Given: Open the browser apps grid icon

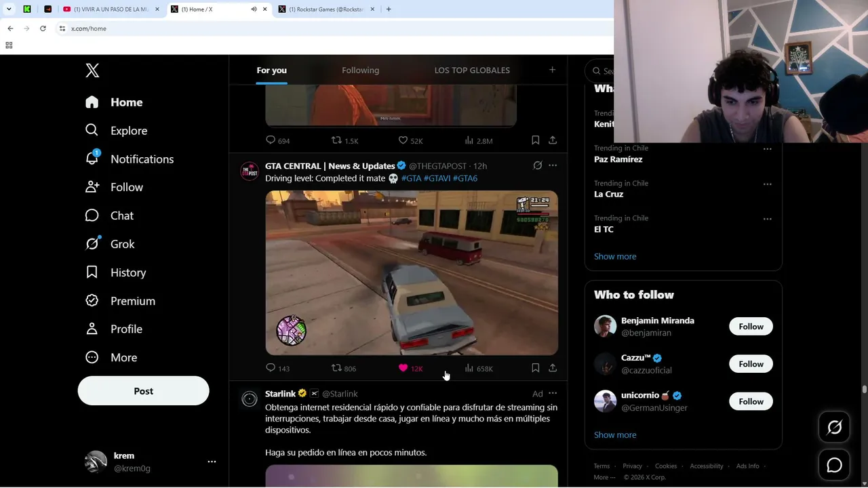Looking at the screenshot, I should point(9,45).
